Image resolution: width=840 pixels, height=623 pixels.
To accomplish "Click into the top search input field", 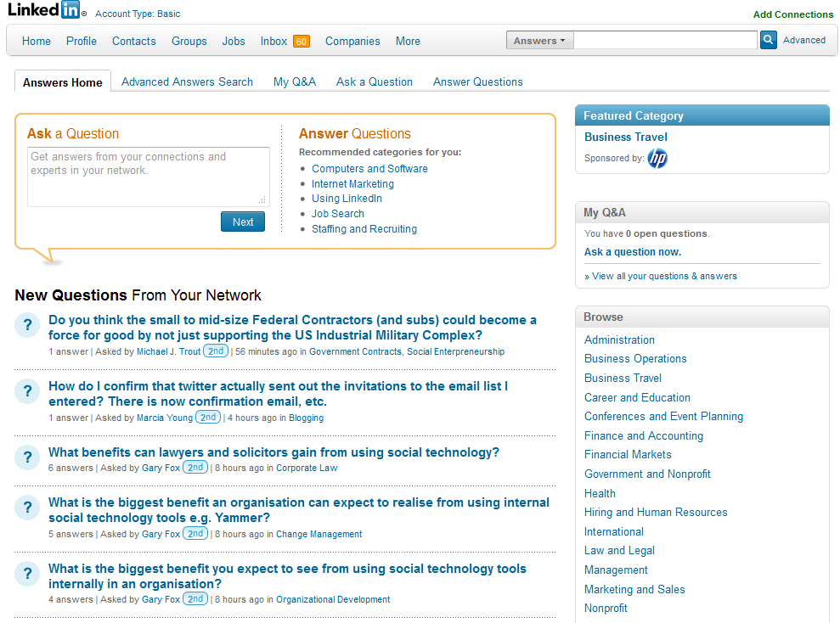I will 665,40.
